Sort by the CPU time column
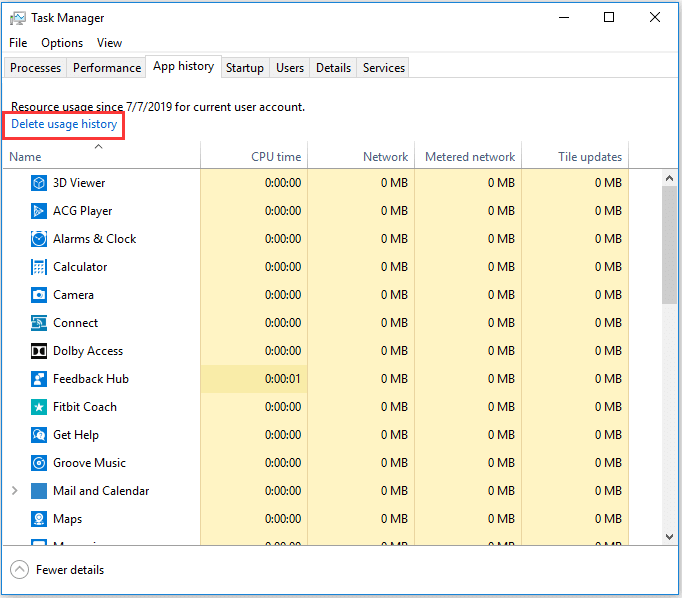 pos(254,157)
